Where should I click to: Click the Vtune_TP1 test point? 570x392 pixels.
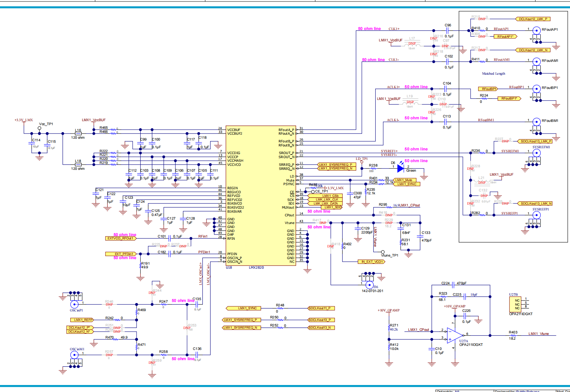tap(383, 252)
